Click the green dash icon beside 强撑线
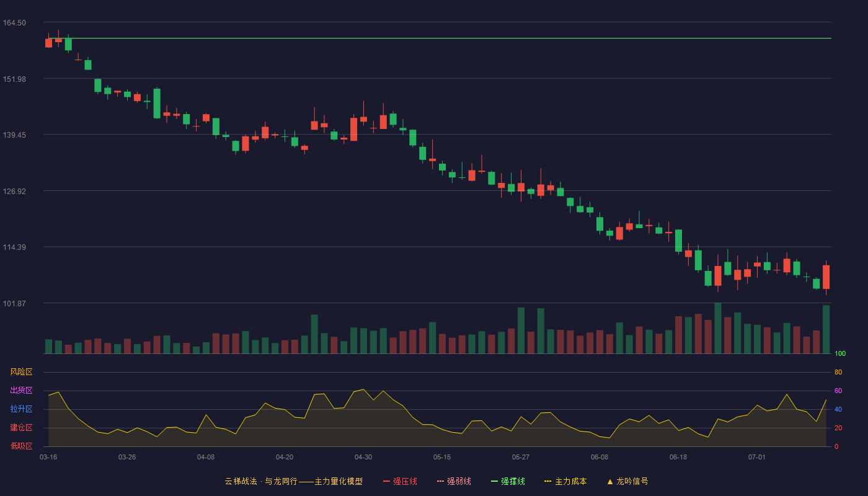 pos(494,481)
